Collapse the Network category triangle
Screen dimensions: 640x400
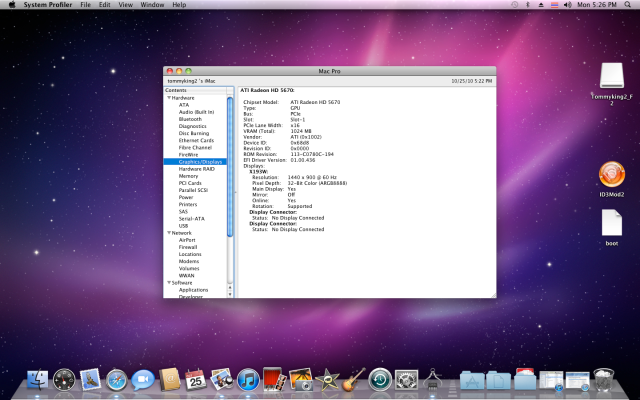click(x=169, y=233)
